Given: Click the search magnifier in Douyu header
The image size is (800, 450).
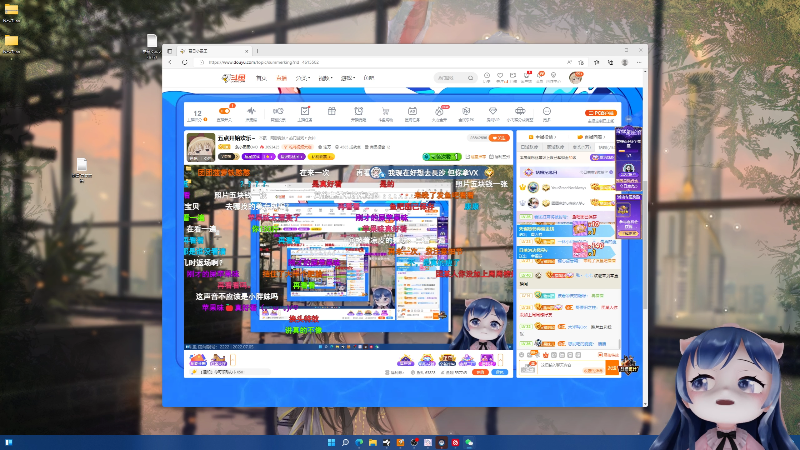Looking at the screenshot, I should click(x=470, y=78).
